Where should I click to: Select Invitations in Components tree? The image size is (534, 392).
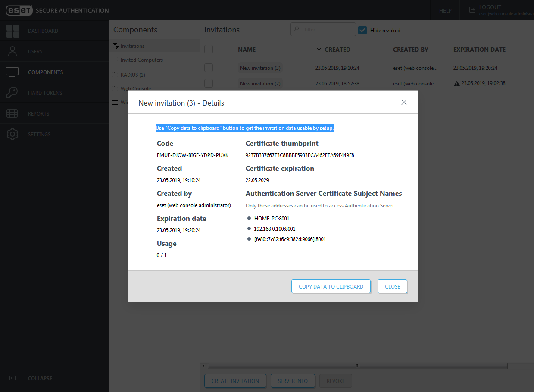(x=132, y=46)
